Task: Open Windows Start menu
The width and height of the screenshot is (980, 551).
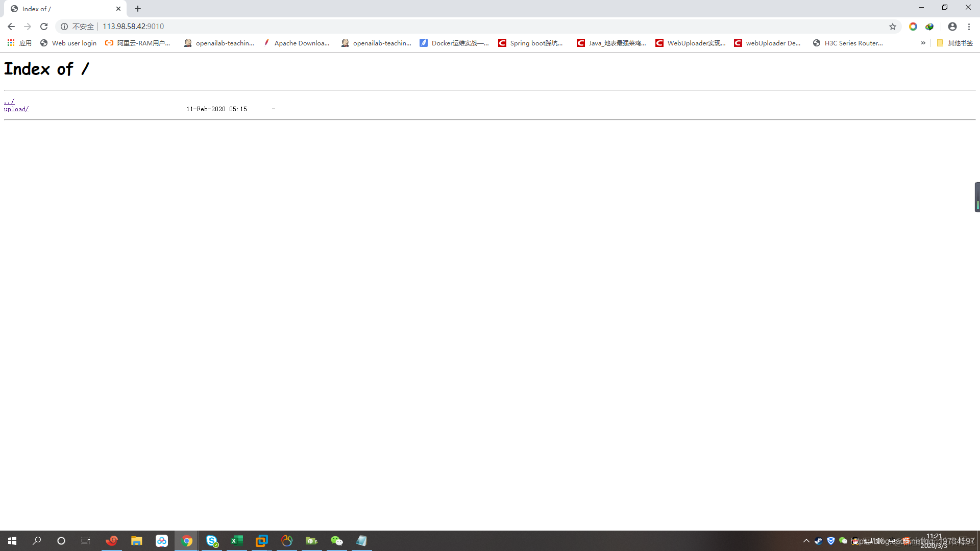Action: coord(12,541)
